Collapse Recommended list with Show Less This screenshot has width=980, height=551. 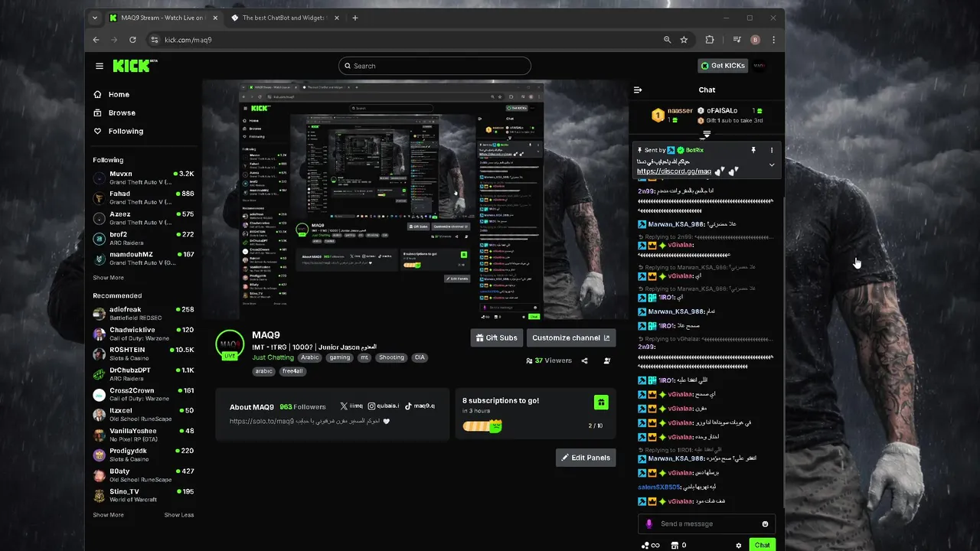(179, 515)
